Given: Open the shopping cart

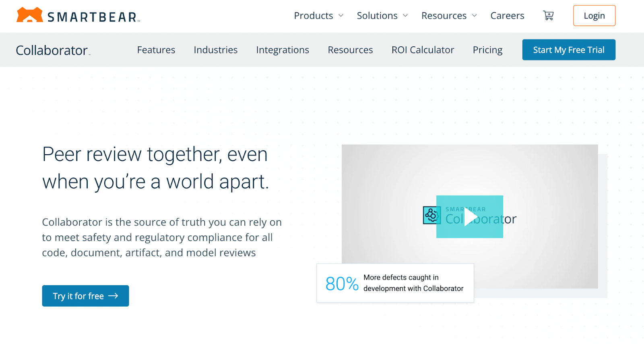Looking at the screenshot, I should point(548,16).
